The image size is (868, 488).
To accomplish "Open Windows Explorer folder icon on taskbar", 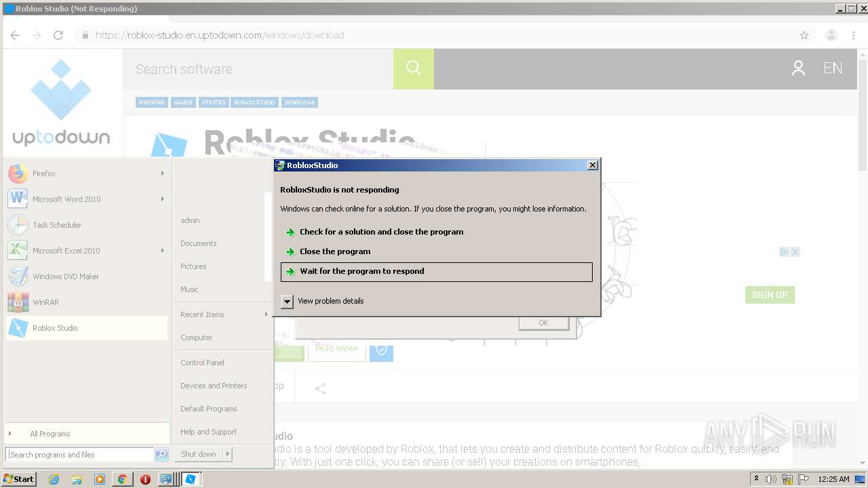I will tap(77, 479).
